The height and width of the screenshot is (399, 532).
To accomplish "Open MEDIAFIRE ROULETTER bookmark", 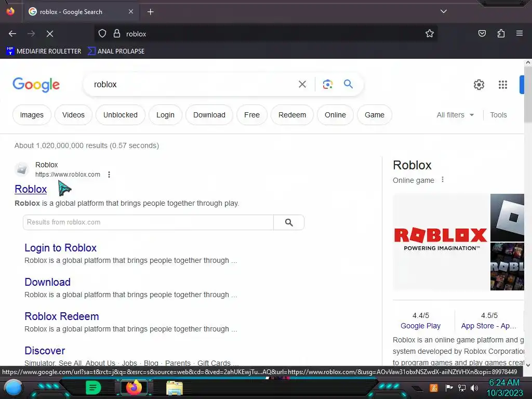I will point(44,51).
